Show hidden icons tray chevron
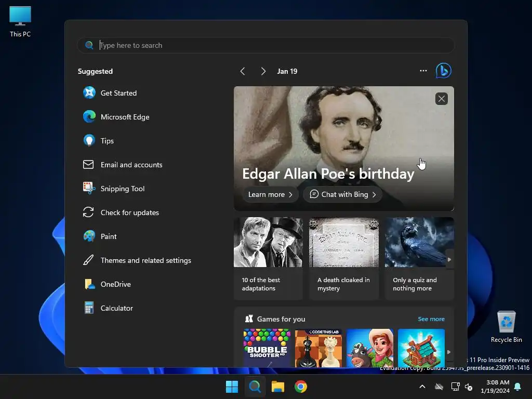Viewport: 532px width, 399px height. click(422, 387)
